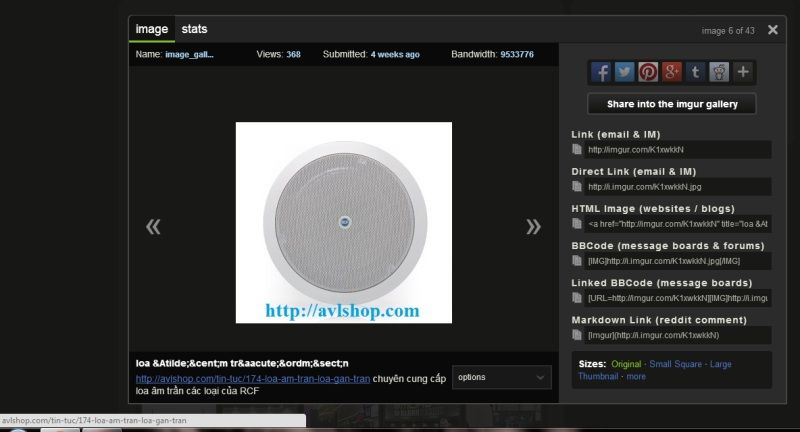Image resolution: width=800 pixels, height=432 pixels.
Task: Open the avlshop.com link in description
Action: pos(253,379)
